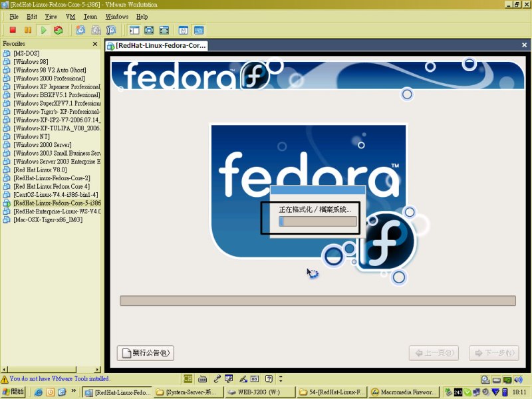
Task: Click the VMware hard disk status icon
Action: pyautogui.click(x=485, y=380)
